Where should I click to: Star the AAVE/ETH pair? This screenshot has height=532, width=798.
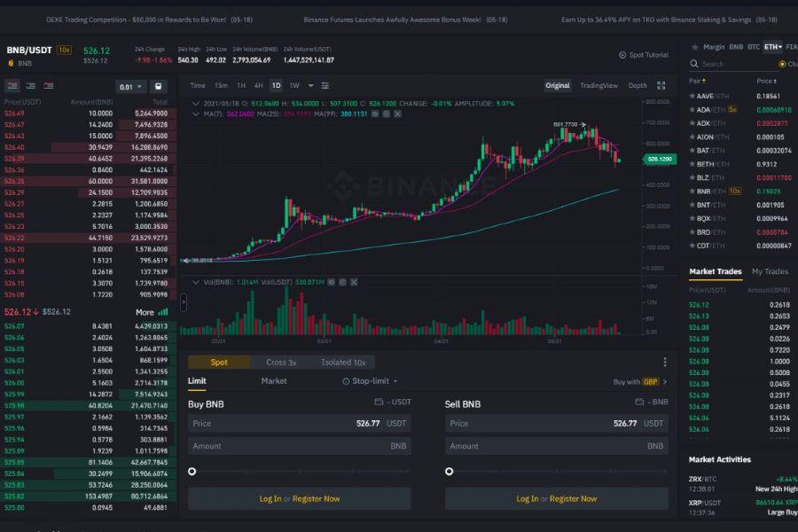click(692, 96)
